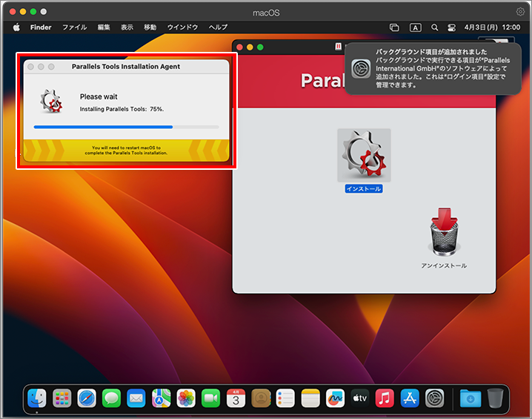Click screen mirroring icon in menu bar
The width and height of the screenshot is (532, 419).
click(394, 27)
